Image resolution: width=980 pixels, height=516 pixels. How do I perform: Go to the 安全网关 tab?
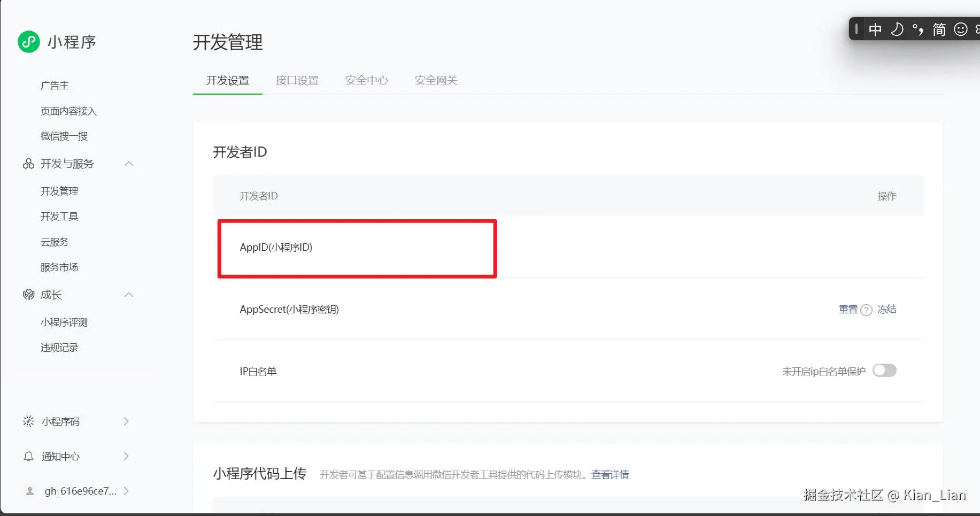[436, 80]
